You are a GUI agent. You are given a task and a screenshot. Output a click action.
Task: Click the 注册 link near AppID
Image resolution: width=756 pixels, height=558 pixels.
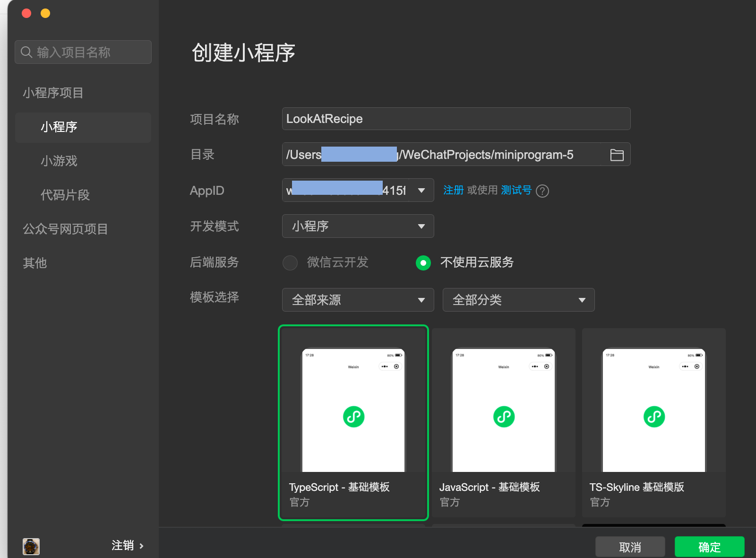click(453, 191)
